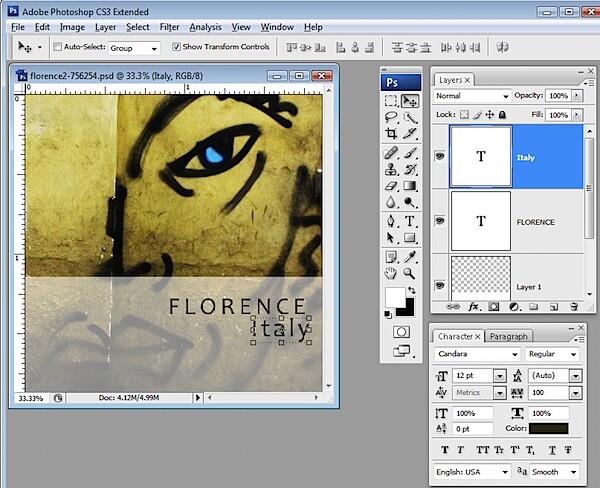
Task: Open the blend mode Normal dropdown
Action: click(x=472, y=96)
